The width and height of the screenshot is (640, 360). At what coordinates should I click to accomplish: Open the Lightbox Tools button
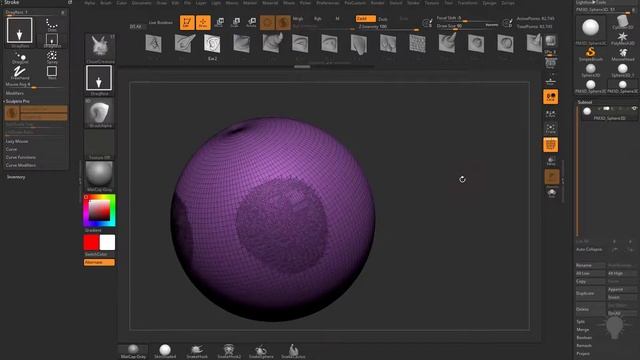tap(591, 2)
